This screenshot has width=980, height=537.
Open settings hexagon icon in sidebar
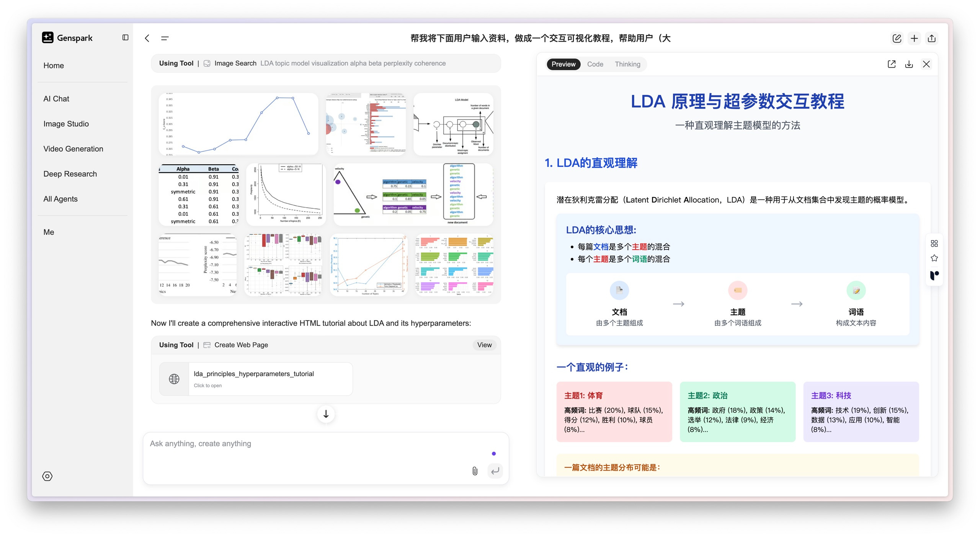47,476
